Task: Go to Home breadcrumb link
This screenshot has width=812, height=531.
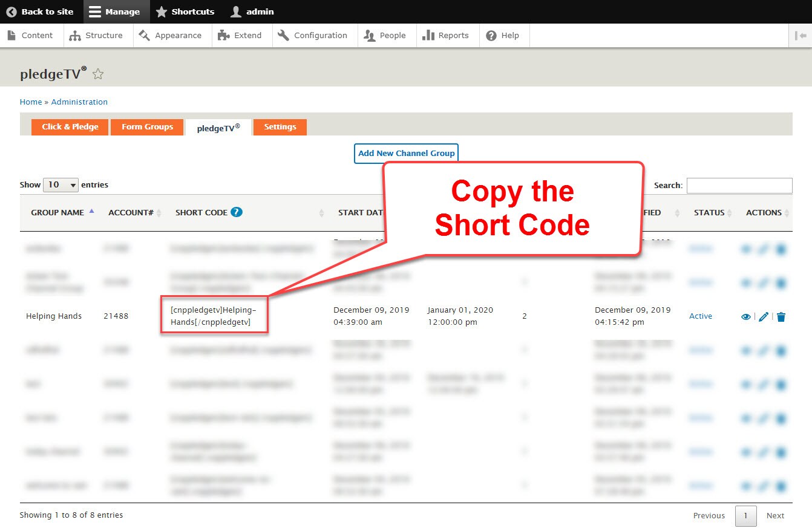Action: pyautogui.click(x=31, y=102)
